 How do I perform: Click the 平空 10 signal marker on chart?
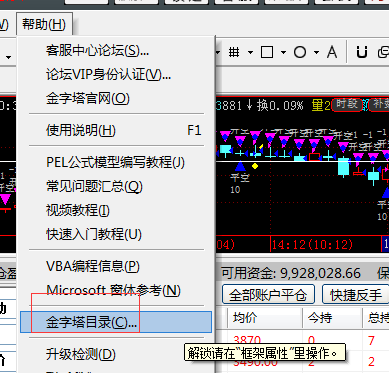(240, 177)
